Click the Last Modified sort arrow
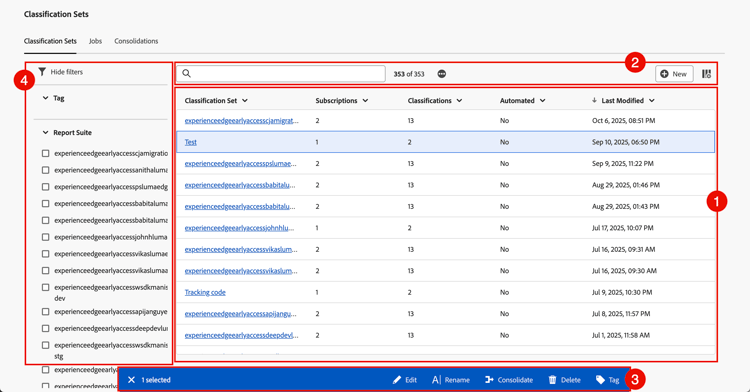This screenshot has height=392, width=750. tap(594, 100)
